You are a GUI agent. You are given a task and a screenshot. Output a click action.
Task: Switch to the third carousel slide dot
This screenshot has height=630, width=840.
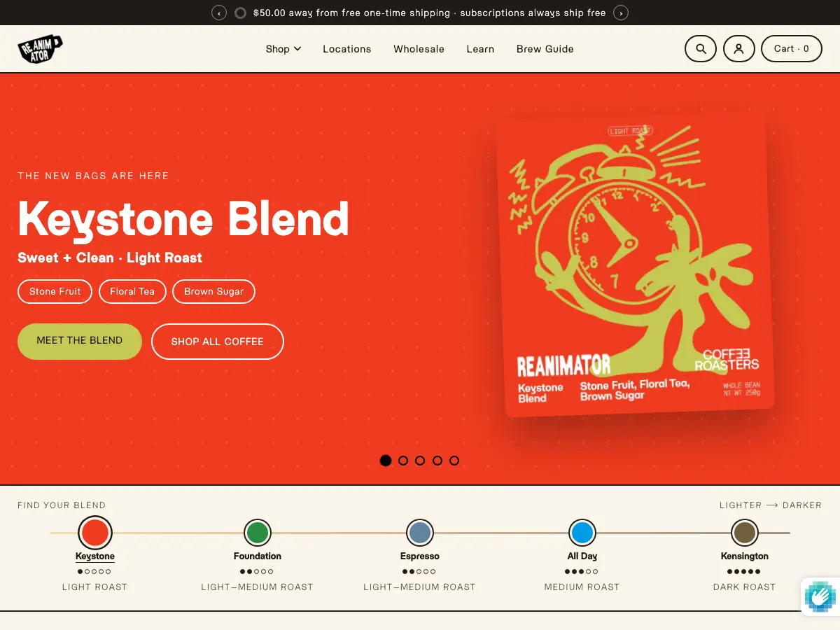(x=420, y=461)
